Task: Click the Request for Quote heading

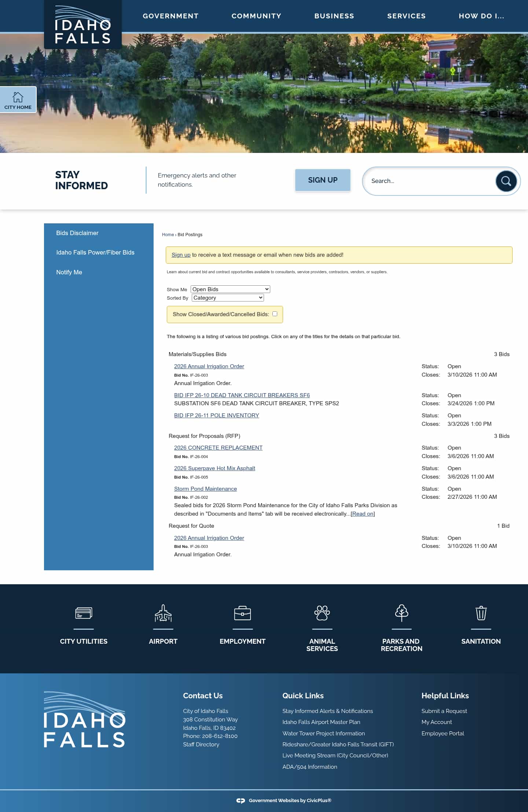Action: 191,526
